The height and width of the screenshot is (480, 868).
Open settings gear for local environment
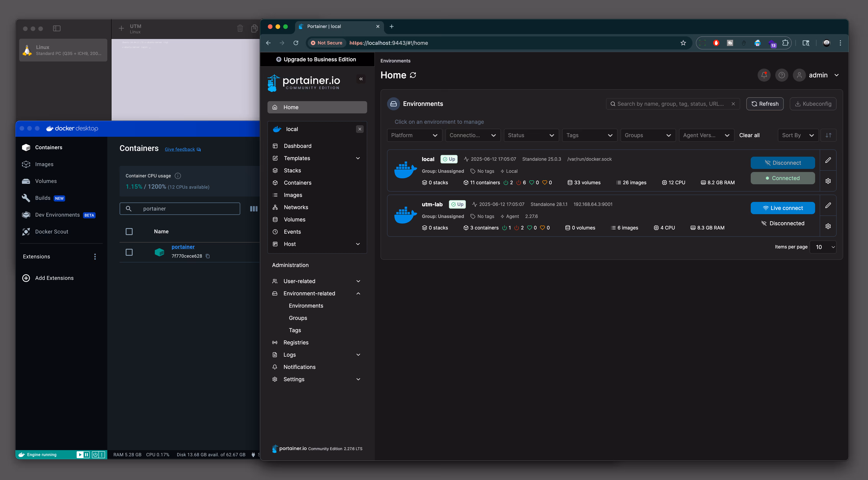click(x=828, y=181)
